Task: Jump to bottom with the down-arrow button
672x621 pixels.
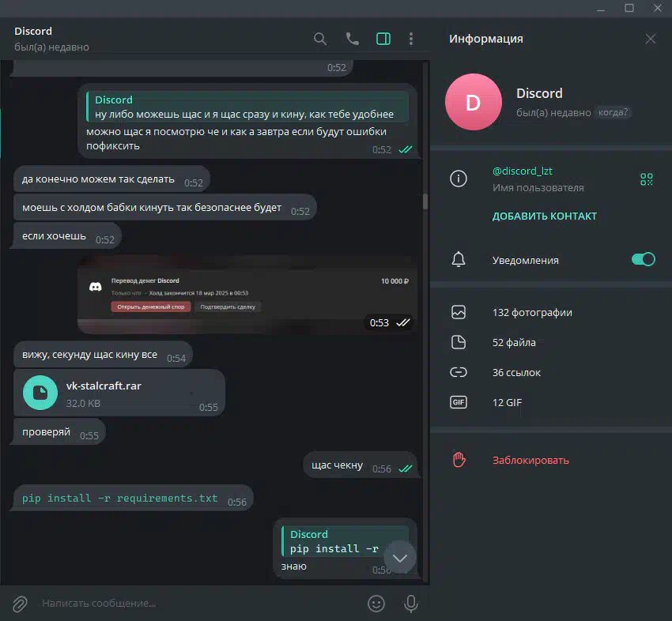Action: (x=399, y=558)
